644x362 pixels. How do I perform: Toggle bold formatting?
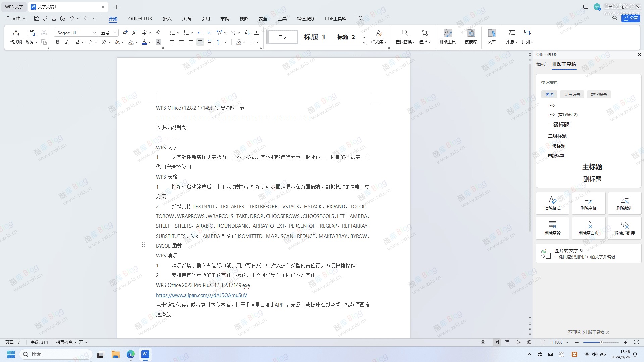57,42
